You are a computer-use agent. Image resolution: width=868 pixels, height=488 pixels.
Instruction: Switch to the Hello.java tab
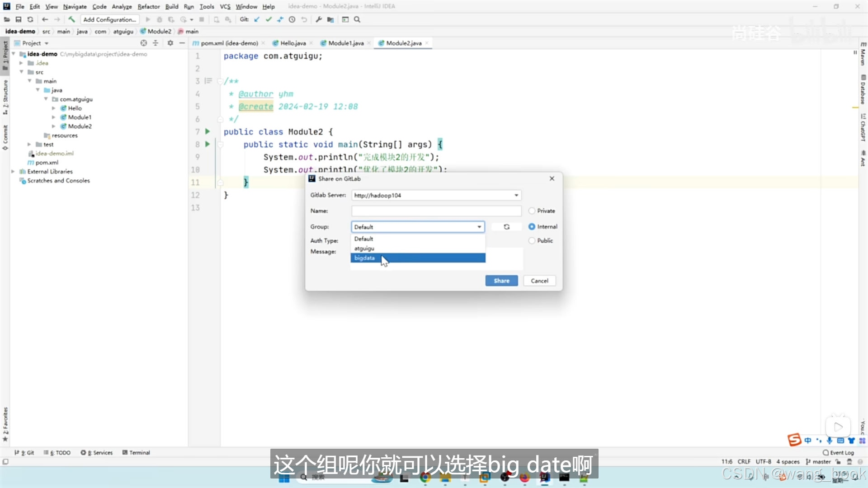(x=293, y=43)
